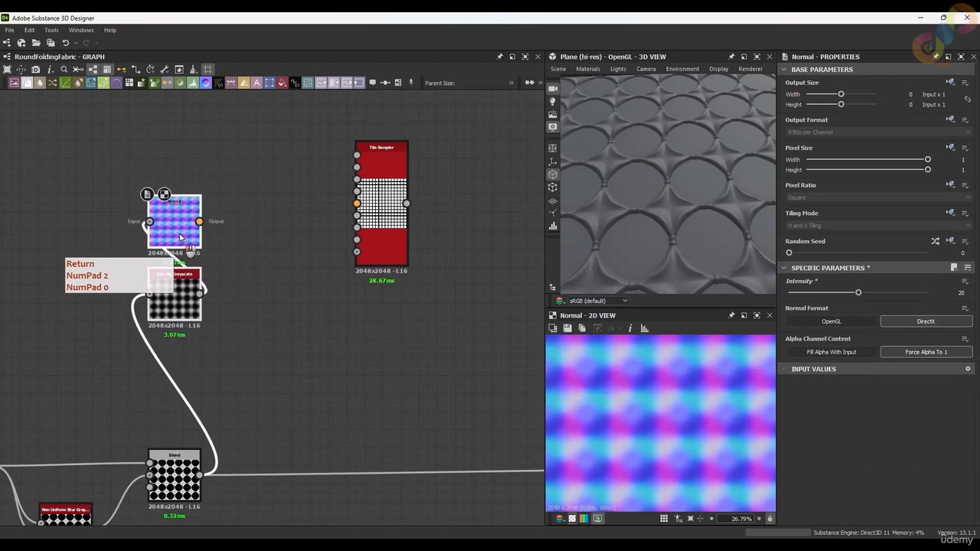This screenshot has width=980, height=551.
Task: Toggle the grid snap icon in graph toolbar
Action: point(207,70)
